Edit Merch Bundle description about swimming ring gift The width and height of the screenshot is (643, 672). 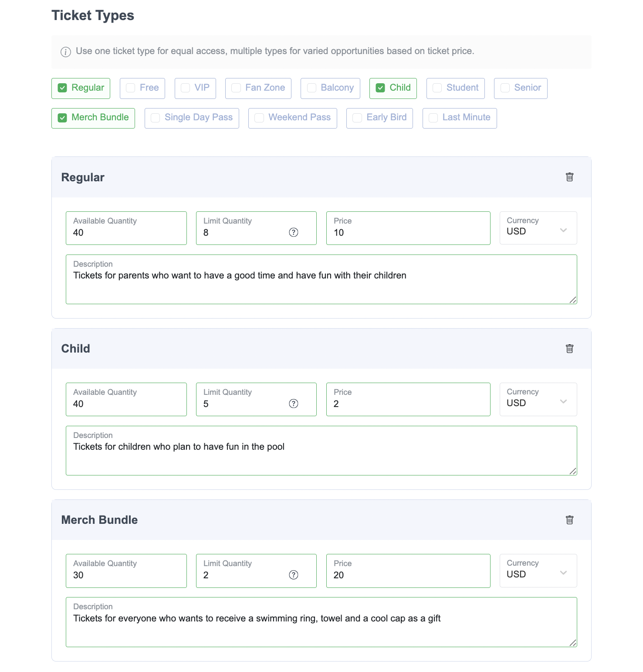pos(321,622)
